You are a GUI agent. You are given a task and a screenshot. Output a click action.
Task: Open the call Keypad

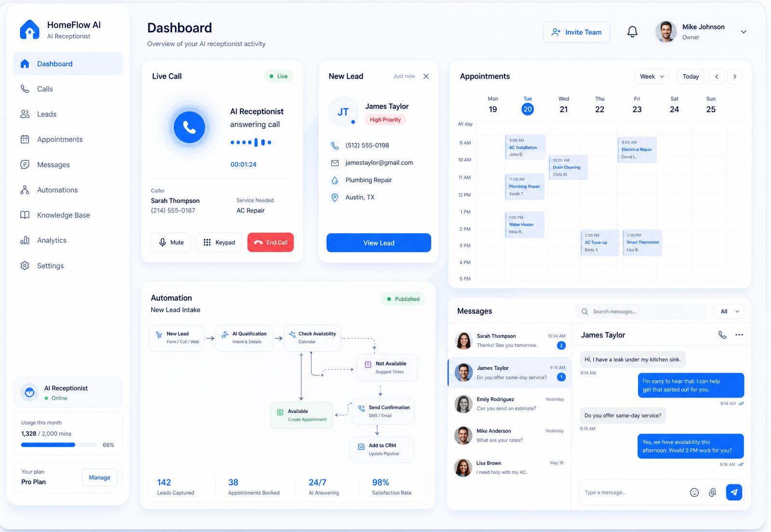(219, 242)
